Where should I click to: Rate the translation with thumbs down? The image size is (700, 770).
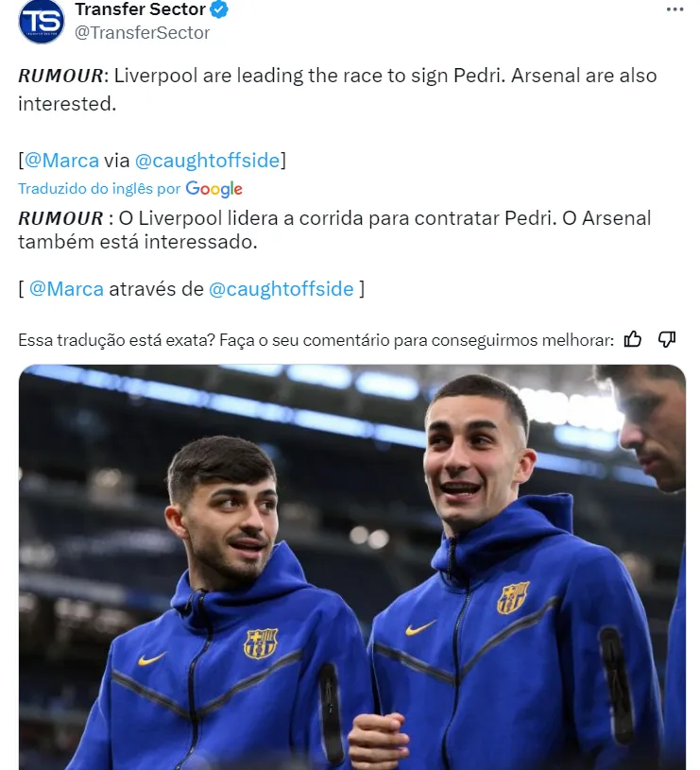667,339
